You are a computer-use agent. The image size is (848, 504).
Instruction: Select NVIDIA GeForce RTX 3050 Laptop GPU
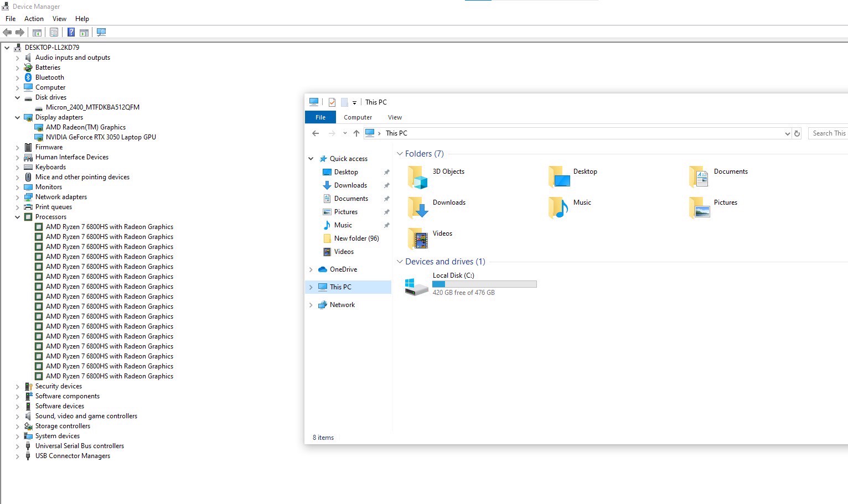click(x=101, y=137)
